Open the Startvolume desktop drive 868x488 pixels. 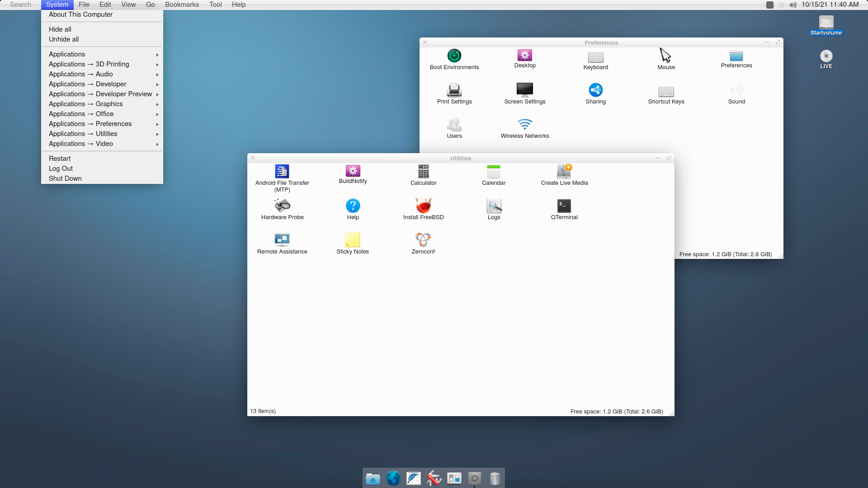pos(826,23)
